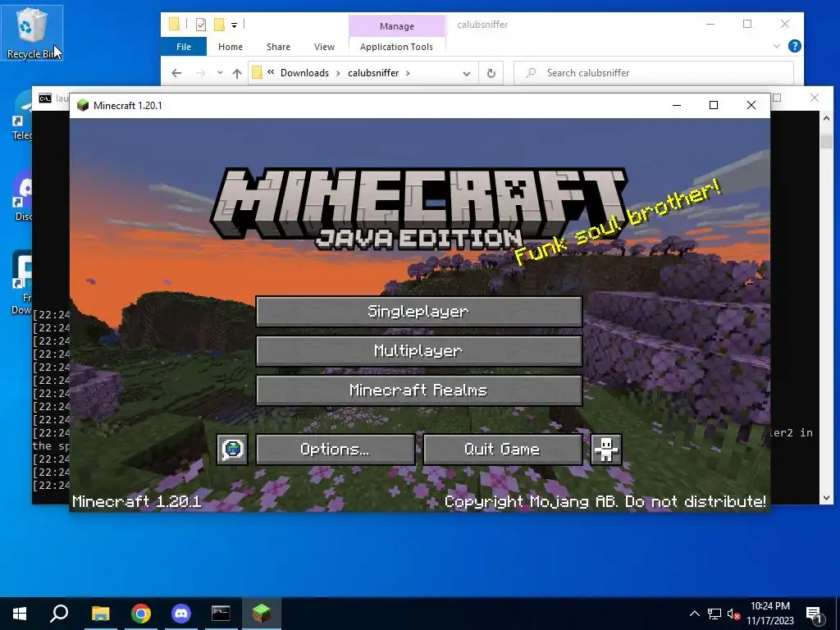Screen dimensions: 840x630
Task: Switch to View tab in File Explorer
Action: tap(324, 47)
